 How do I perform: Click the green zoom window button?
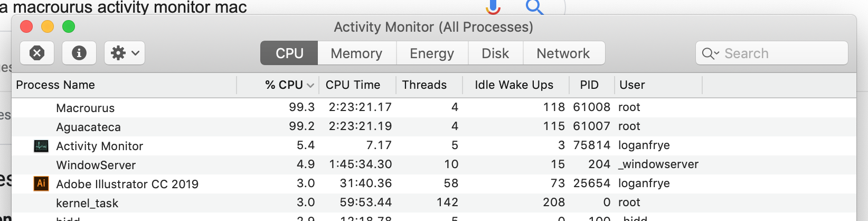pos(69,26)
